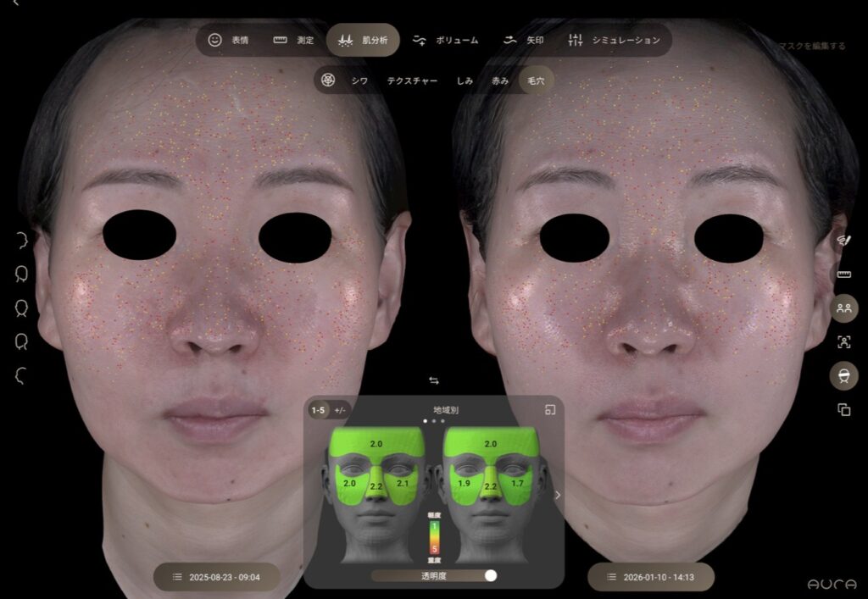Select the topmost head-angle view icon on left

(21, 240)
